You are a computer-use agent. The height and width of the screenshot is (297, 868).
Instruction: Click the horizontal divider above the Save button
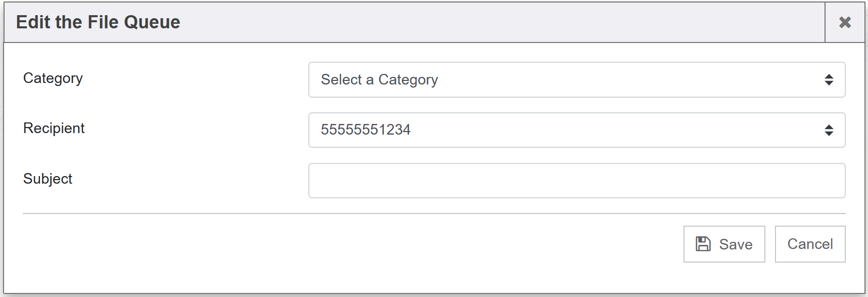pyautogui.click(x=434, y=214)
